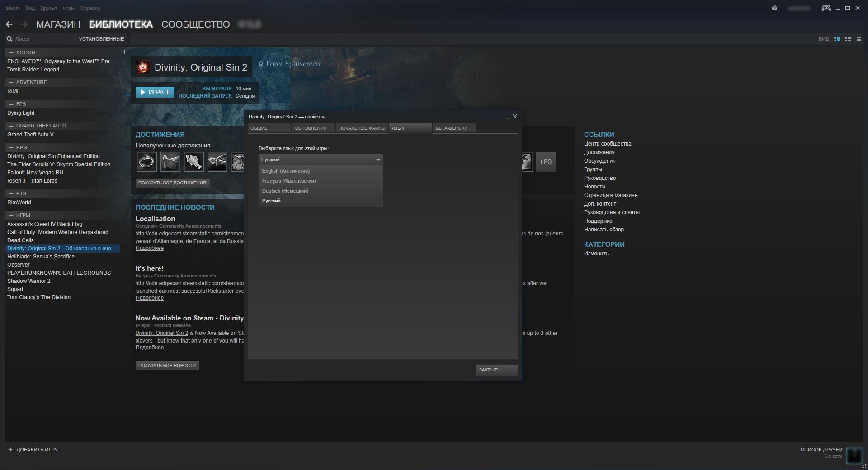Collapse the RPG category

click(x=11, y=147)
